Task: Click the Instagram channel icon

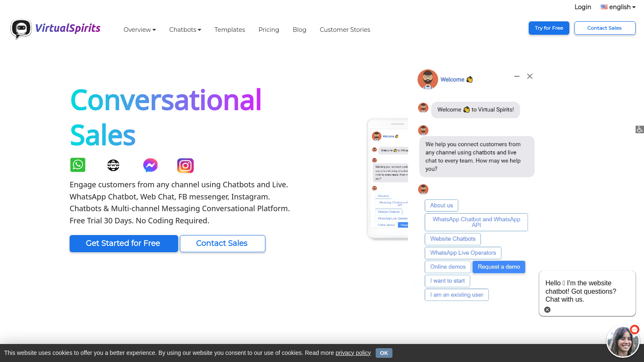Action: click(185, 166)
